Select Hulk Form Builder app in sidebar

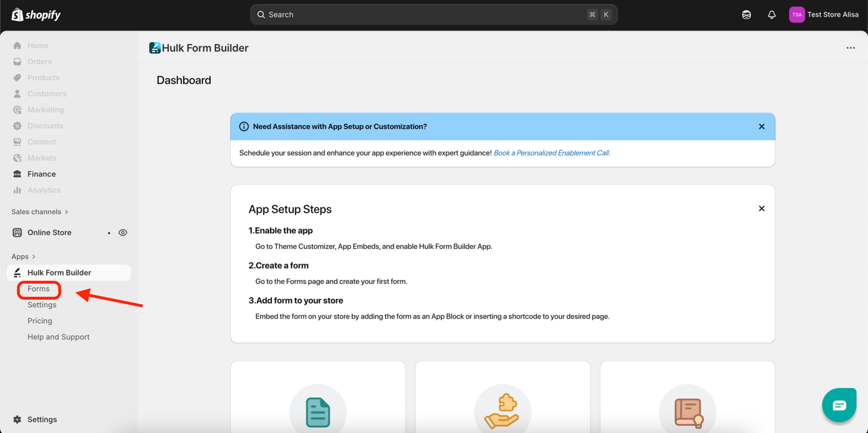point(69,272)
